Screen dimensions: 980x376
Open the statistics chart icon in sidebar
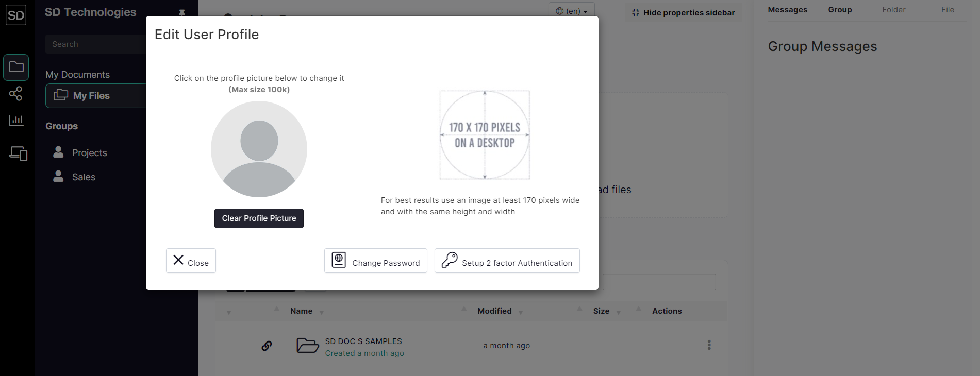tap(16, 120)
